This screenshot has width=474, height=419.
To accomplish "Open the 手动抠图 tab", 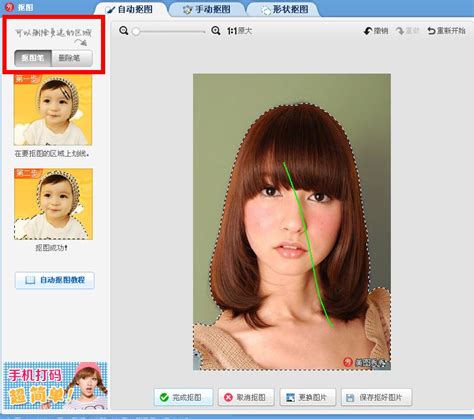I will 207,9.
